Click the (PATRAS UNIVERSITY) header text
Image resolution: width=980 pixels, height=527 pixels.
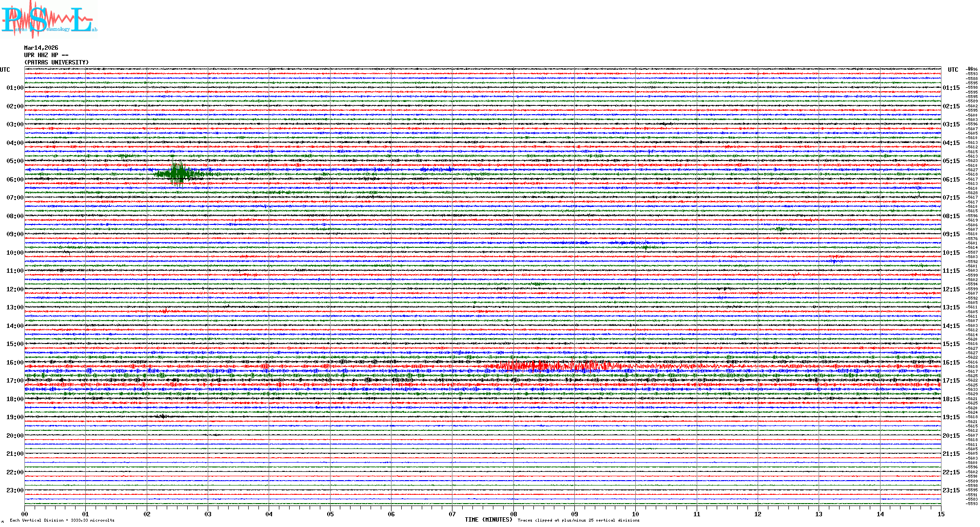(57, 62)
